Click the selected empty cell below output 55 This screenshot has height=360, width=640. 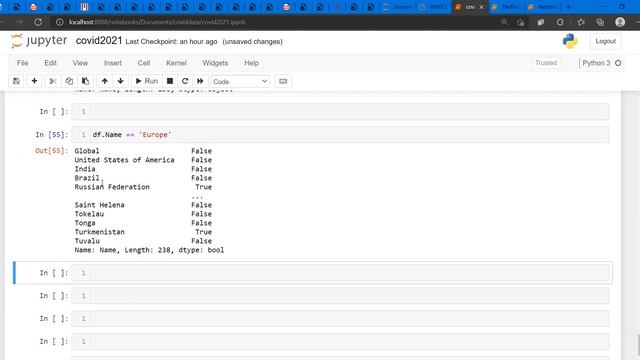pyautogui.click(x=340, y=273)
